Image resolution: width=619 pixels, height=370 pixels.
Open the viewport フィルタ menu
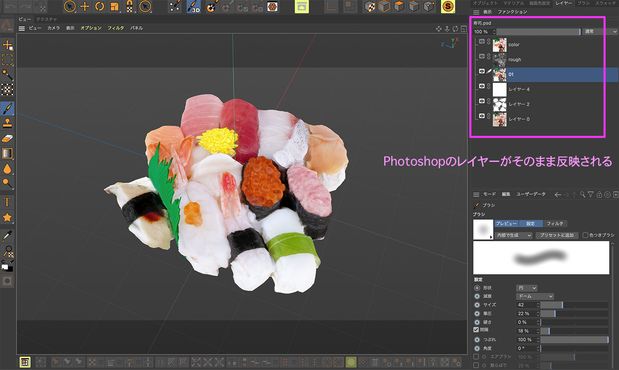click(x=116, y=28)
